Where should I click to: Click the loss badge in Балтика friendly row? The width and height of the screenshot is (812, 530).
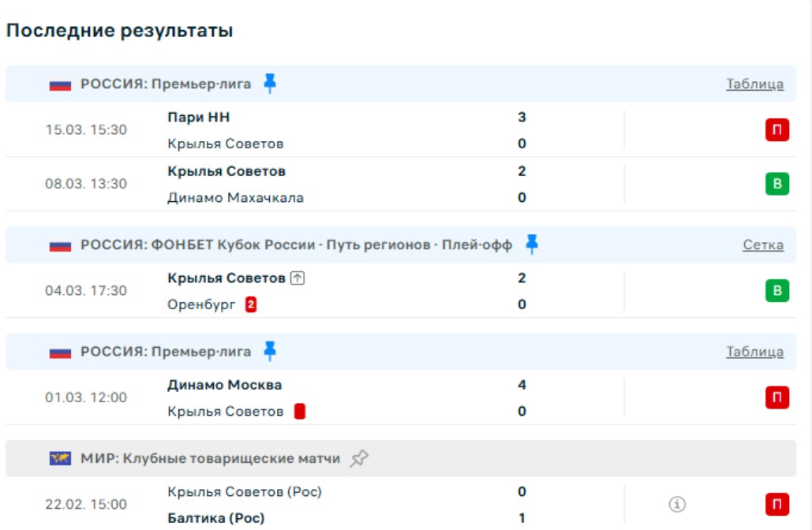(x=776, y=504)
